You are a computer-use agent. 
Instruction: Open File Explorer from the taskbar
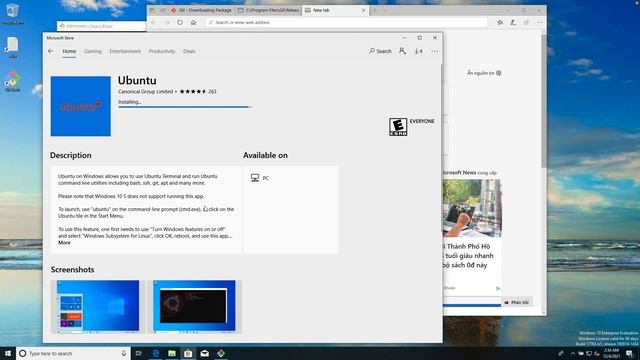(172, 353)
